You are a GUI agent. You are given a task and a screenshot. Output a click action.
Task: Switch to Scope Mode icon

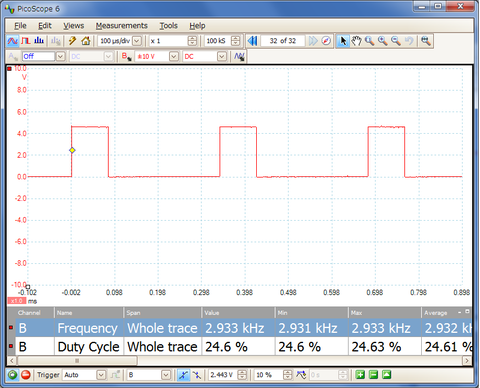pyautogui.click(x=12, y=41)
